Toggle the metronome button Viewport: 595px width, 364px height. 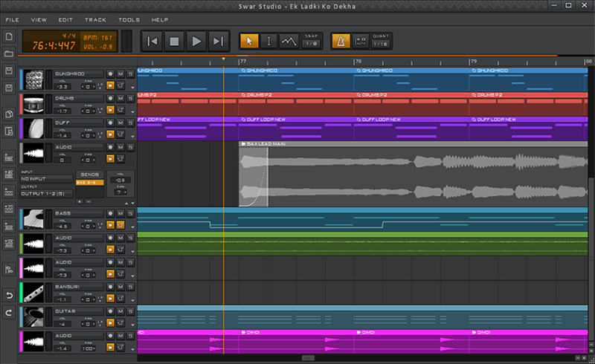point(341,41)
